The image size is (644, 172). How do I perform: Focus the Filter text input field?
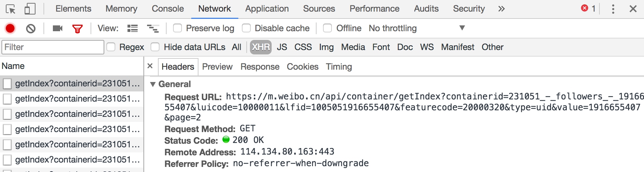coord(53,47)
